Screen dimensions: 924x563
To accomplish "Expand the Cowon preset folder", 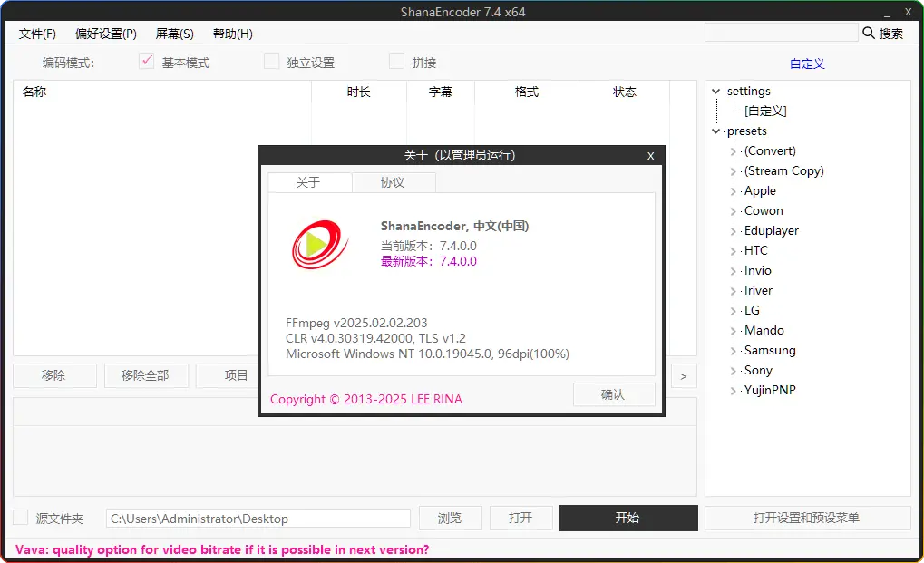I will coord(733,211).
